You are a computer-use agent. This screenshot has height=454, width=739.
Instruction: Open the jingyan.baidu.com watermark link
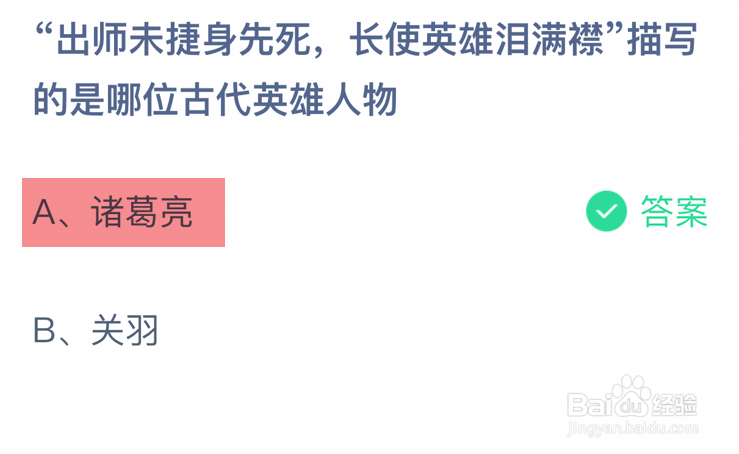tap(630, 429)
